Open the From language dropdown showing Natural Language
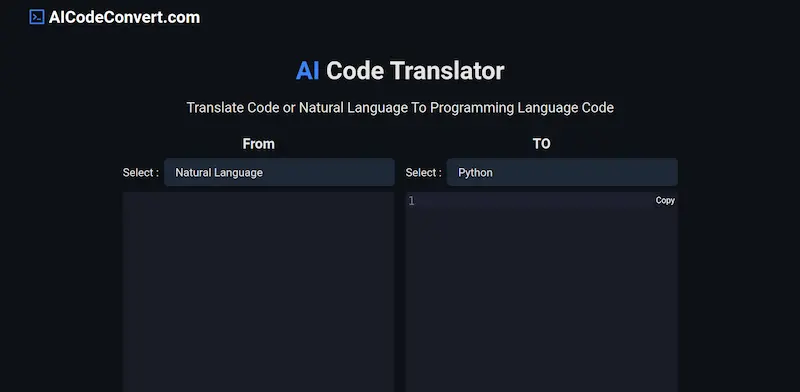 point(279,173)
